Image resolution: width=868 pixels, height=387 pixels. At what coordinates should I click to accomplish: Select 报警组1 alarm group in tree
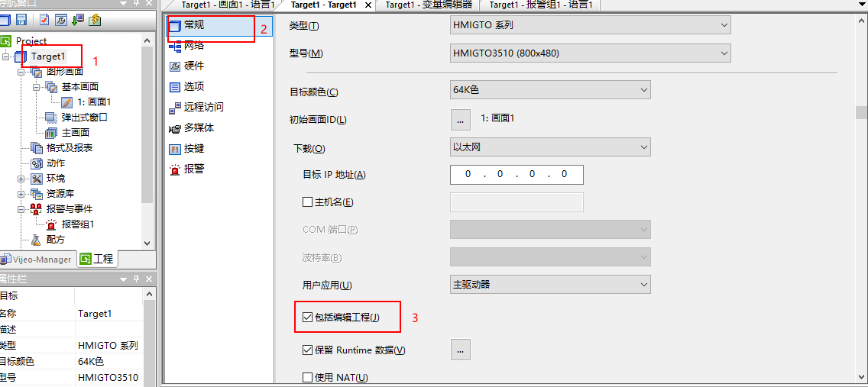pos(77,224)
